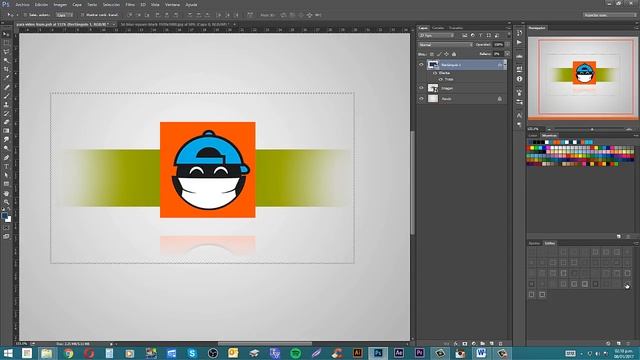Select the Clone Stamp tool
Screen dimensions: 640x360
6,104
